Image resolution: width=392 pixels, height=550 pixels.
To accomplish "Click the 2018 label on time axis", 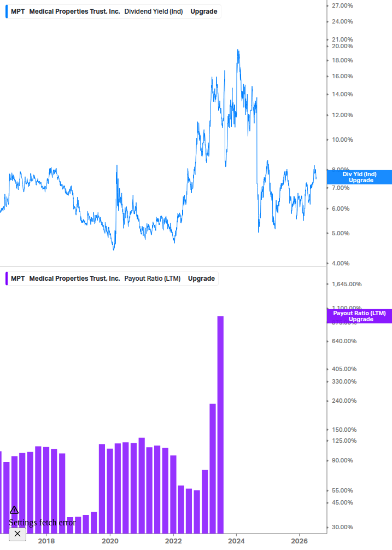I will pyautogui.click(x=46, y=541).
